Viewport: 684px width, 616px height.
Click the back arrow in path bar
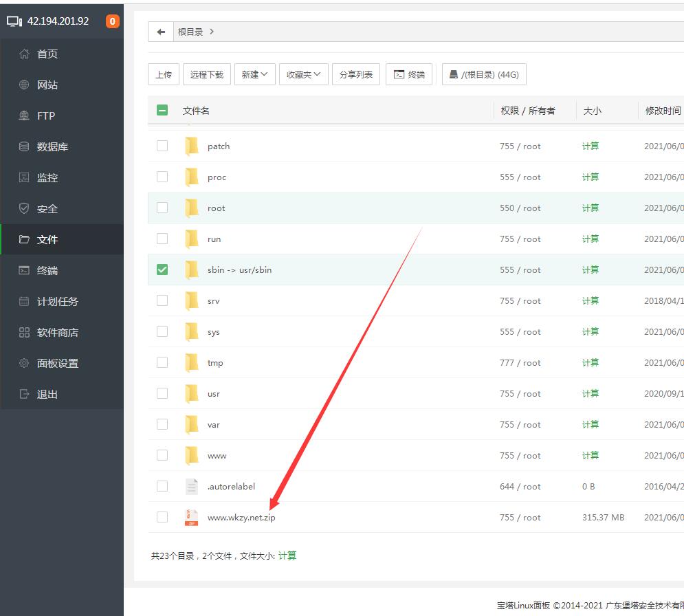161,32
